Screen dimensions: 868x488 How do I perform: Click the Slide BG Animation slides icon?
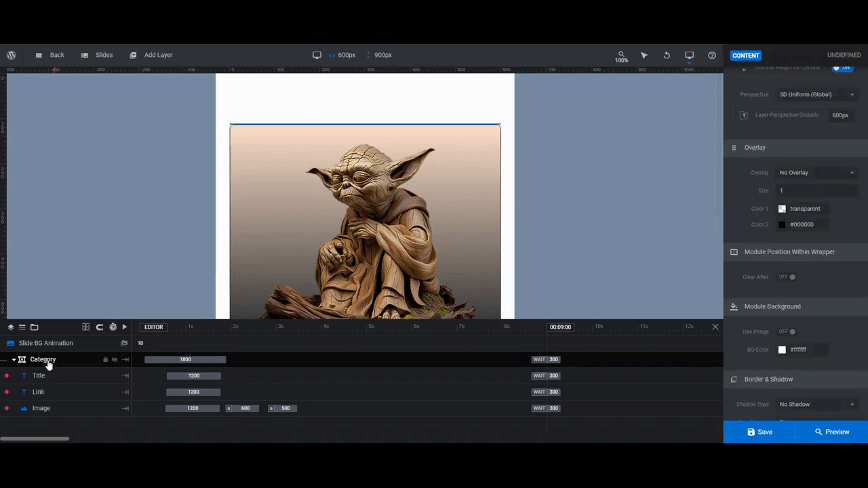pyautogui.click(x=124, y=344)
